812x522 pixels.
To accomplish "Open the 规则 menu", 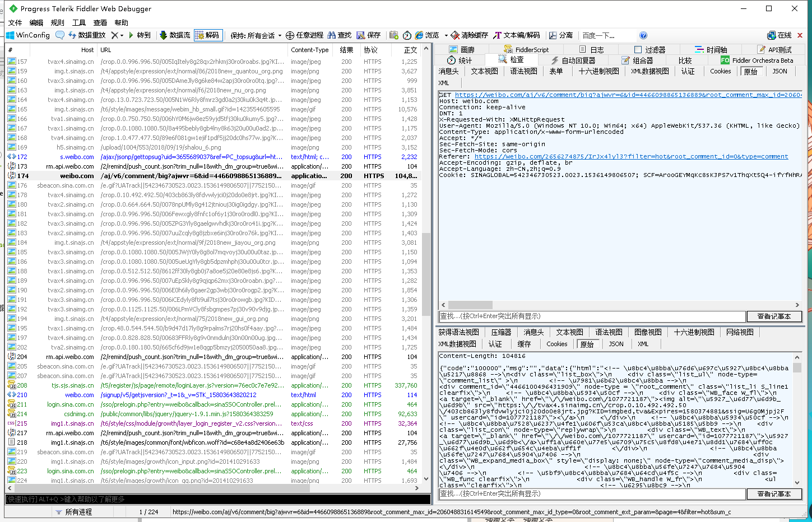I will pos(58,22).
